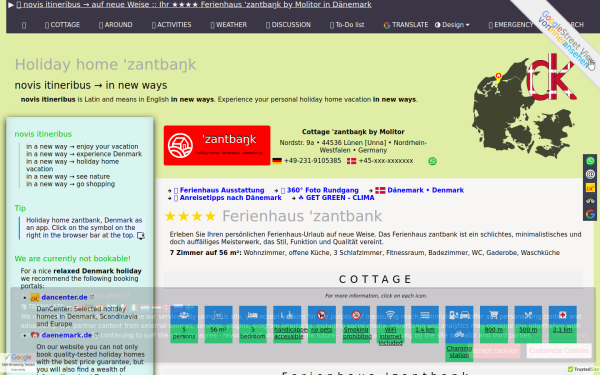The width and height of the screenshot is (600, 375).
Task: Open the 1.4 km water distance tile
Action: tap(425, 324)
